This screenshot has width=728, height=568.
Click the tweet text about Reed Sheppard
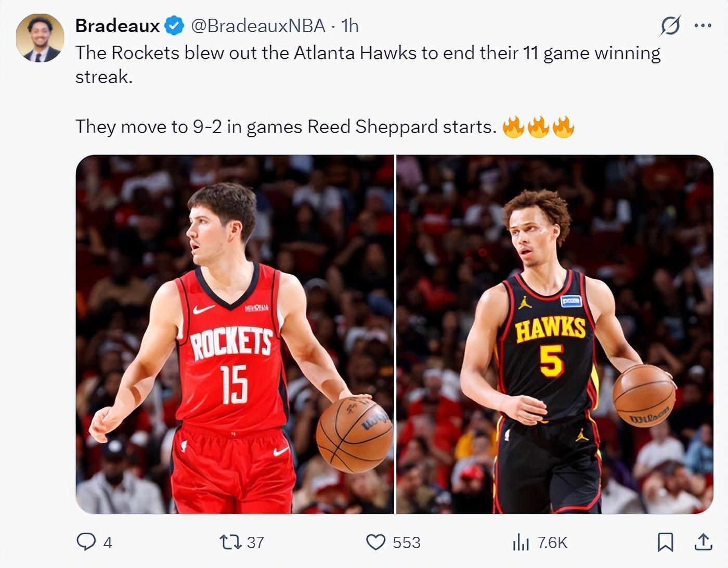286,126
